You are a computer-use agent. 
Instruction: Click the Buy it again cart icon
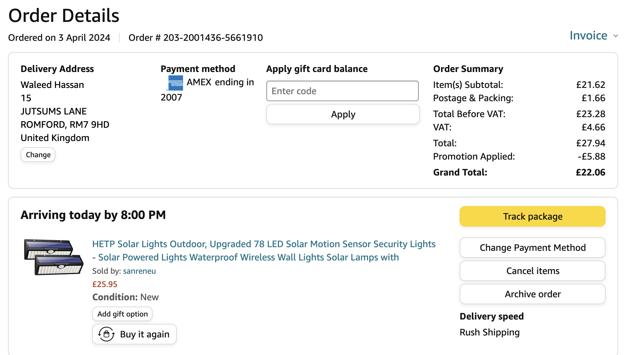pos(106,334)
